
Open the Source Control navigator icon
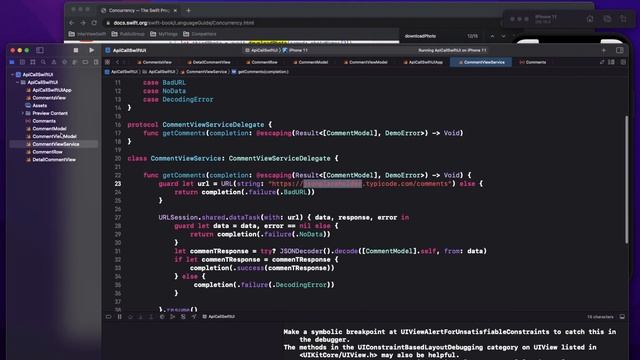click(x=22, y=62)
